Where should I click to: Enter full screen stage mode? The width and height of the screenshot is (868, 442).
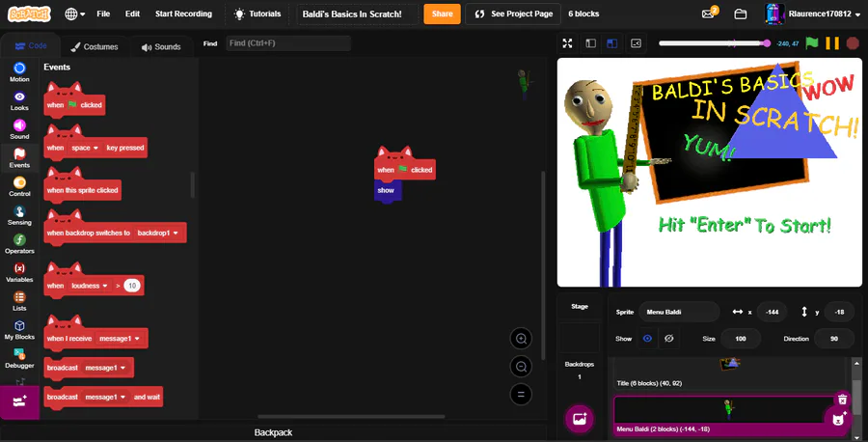tap(567, 43)
